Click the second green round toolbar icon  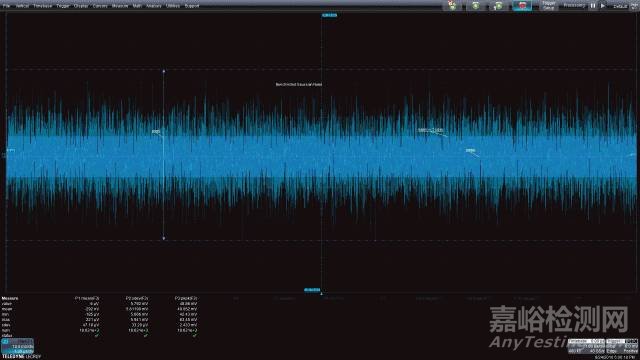[x=476, y=6]
